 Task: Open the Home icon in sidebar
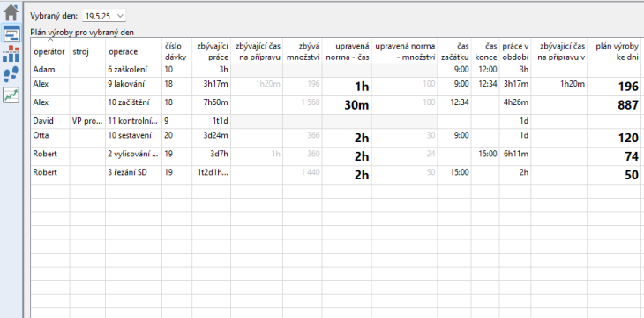click(11, 11)
